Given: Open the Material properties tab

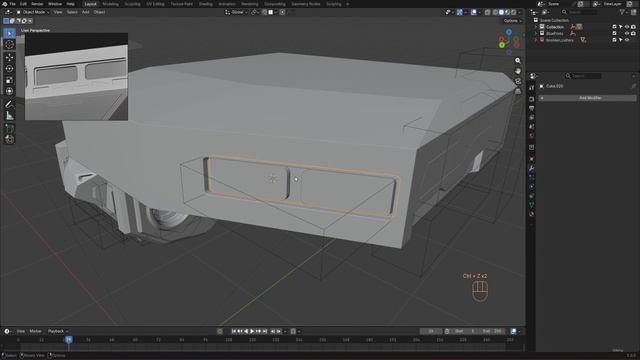Looking at the screenshot, I should pyautogui.click(x=531, y=214).
